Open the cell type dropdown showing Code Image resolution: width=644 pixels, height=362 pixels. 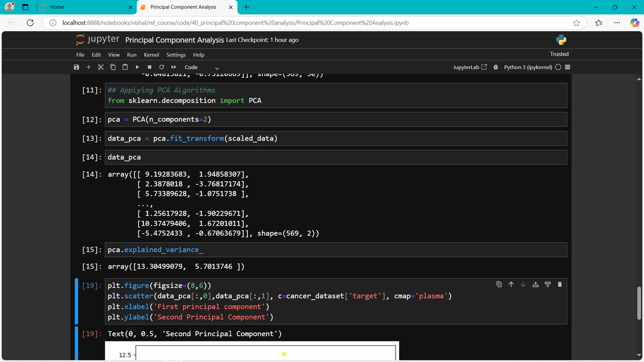tap(202, 67)
